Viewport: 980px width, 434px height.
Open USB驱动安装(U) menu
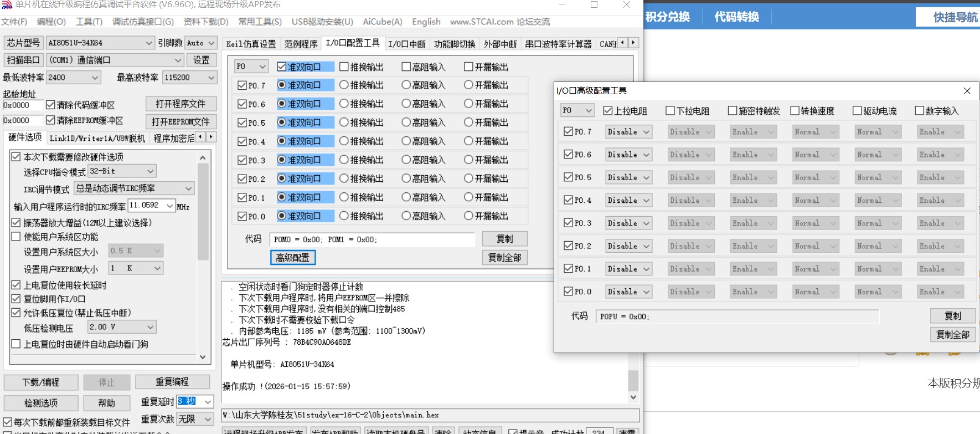[322, 22]
